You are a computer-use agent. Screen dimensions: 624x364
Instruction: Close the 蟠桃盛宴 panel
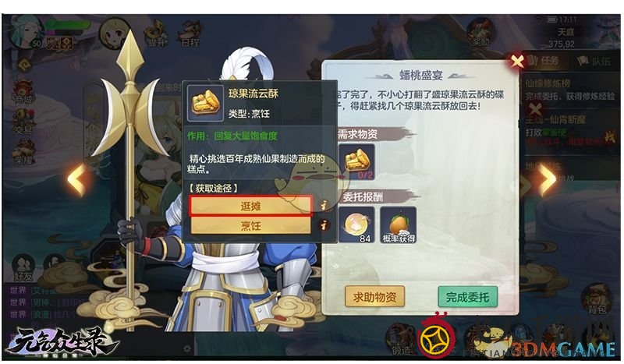[516, 62]
